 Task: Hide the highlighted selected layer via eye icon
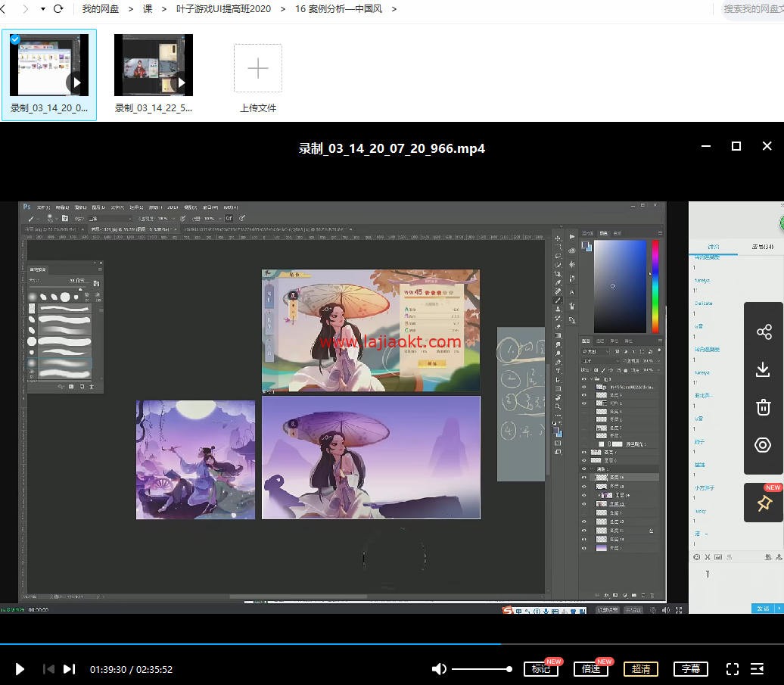584,477
